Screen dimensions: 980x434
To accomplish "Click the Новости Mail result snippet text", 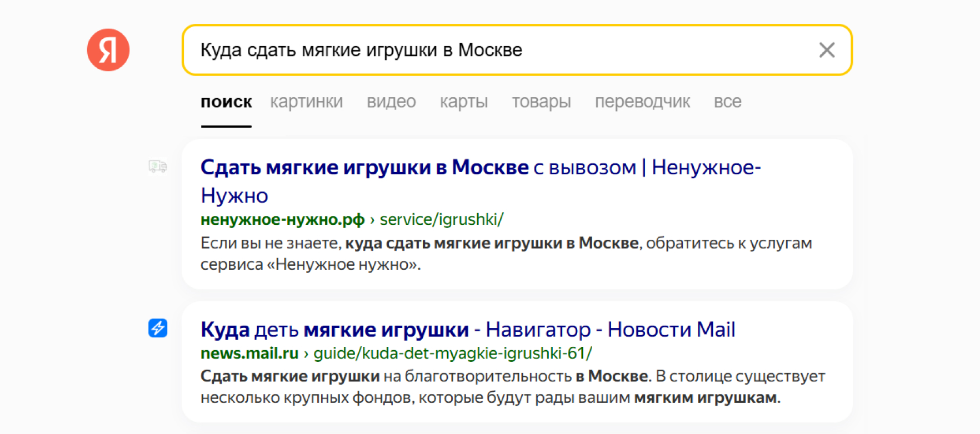I will pyautogui.click(x=511, y=387).
